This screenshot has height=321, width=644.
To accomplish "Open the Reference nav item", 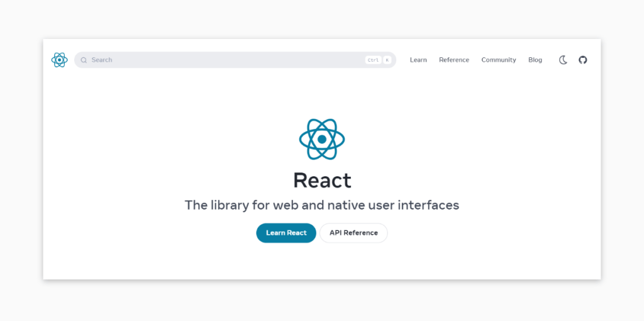I will point(454,60).
